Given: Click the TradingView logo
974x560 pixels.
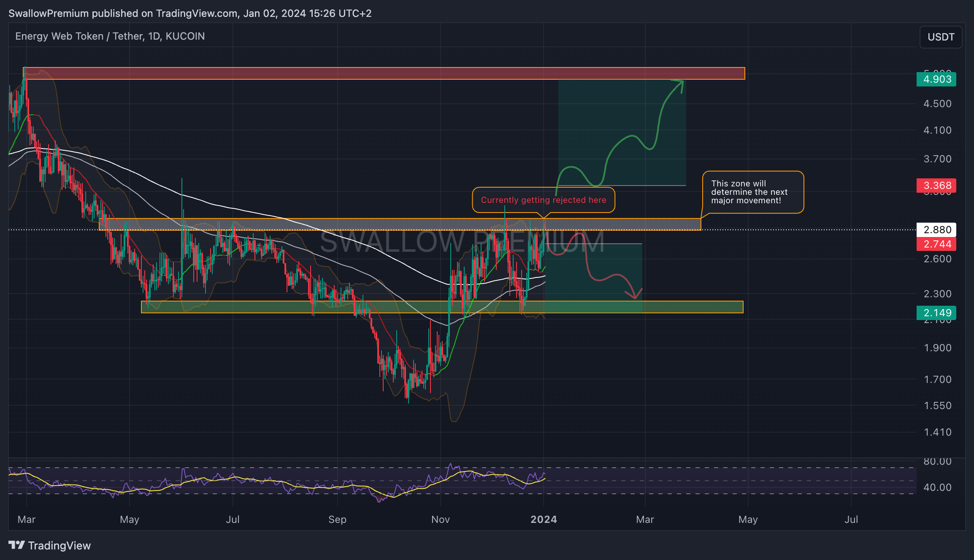Looking at the screenshot, I should (49, 545).
